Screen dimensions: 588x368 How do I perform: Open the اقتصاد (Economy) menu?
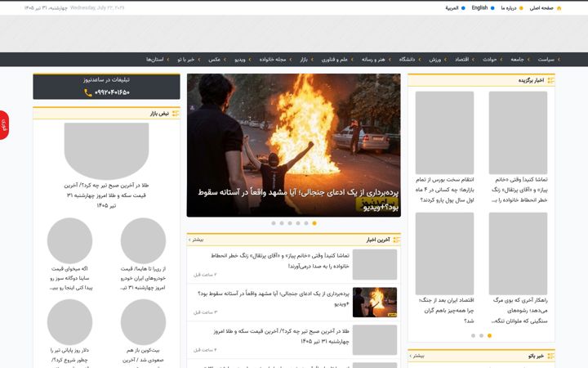click(462, 60)
